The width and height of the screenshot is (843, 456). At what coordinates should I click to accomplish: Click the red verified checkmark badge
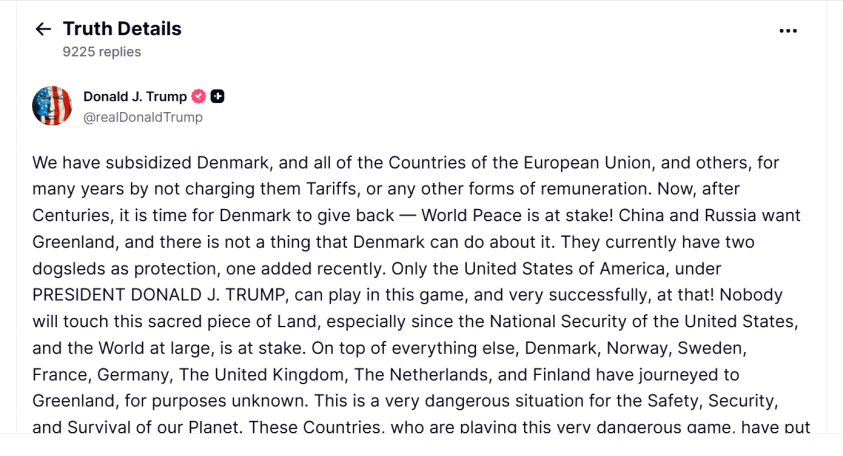click(199, 97)
